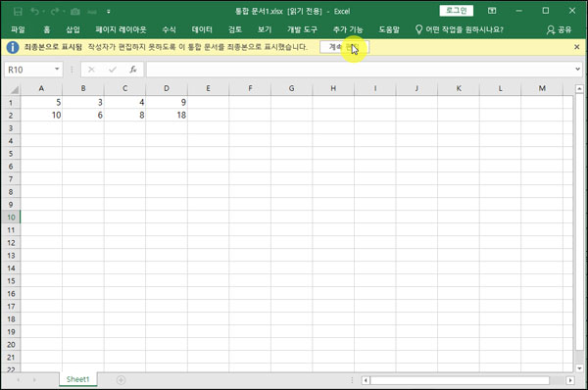Image resolution: width=588 pixels, height=390 pixels.
Task: Click the vertical scrollbar up arrow
Action: tap(579, 89)
